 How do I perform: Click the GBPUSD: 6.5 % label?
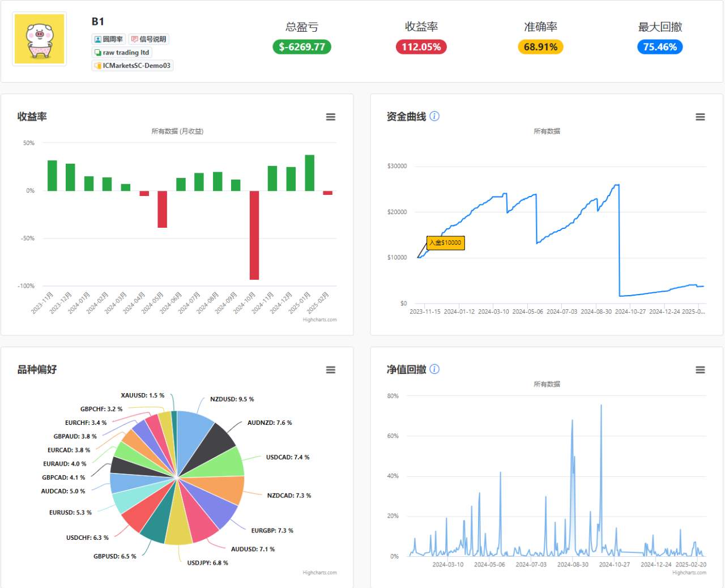click(115, 557)
